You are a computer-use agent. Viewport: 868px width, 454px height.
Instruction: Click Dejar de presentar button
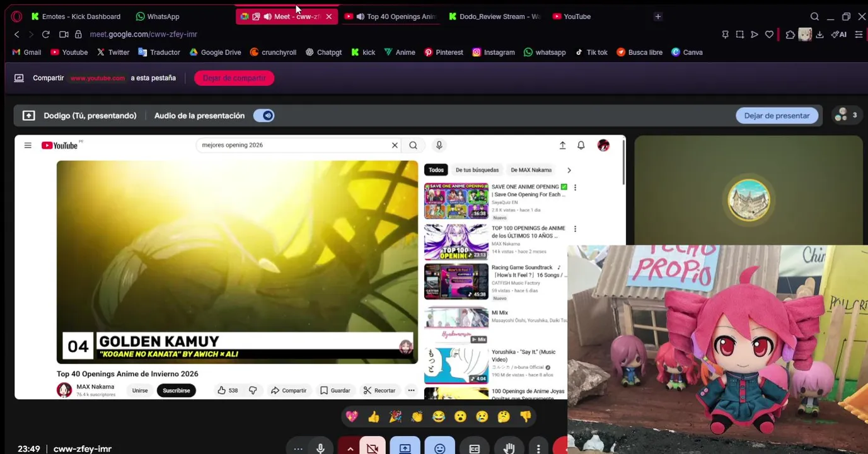click(777, 115)
